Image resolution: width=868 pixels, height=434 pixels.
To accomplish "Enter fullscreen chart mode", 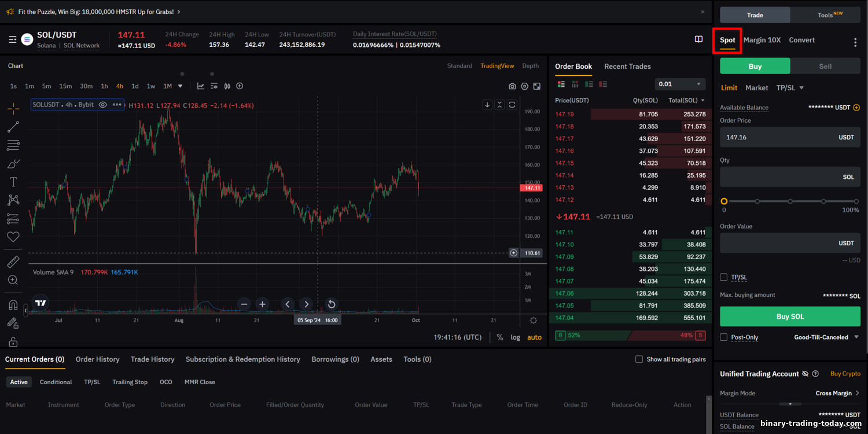I will pos(537,86).
